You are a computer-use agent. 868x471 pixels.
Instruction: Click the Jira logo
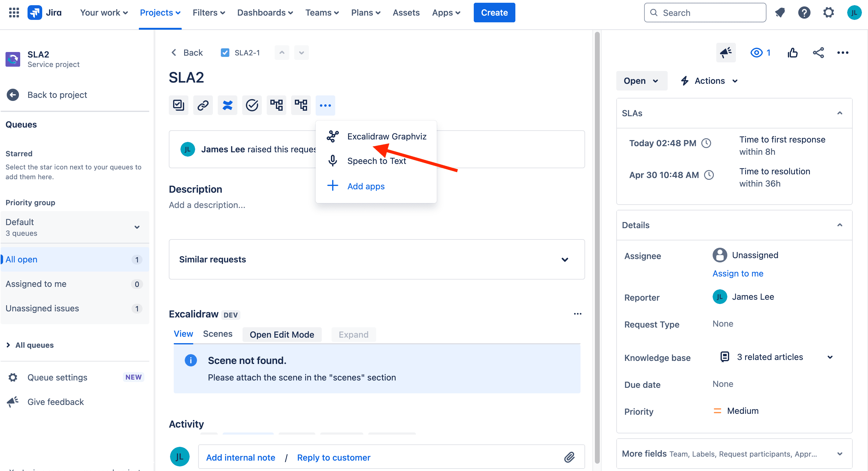click(x=44, y=13)
